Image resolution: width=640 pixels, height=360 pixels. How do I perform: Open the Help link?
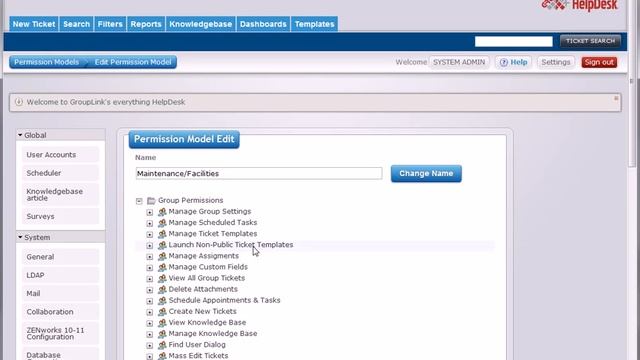pos(513,62)
